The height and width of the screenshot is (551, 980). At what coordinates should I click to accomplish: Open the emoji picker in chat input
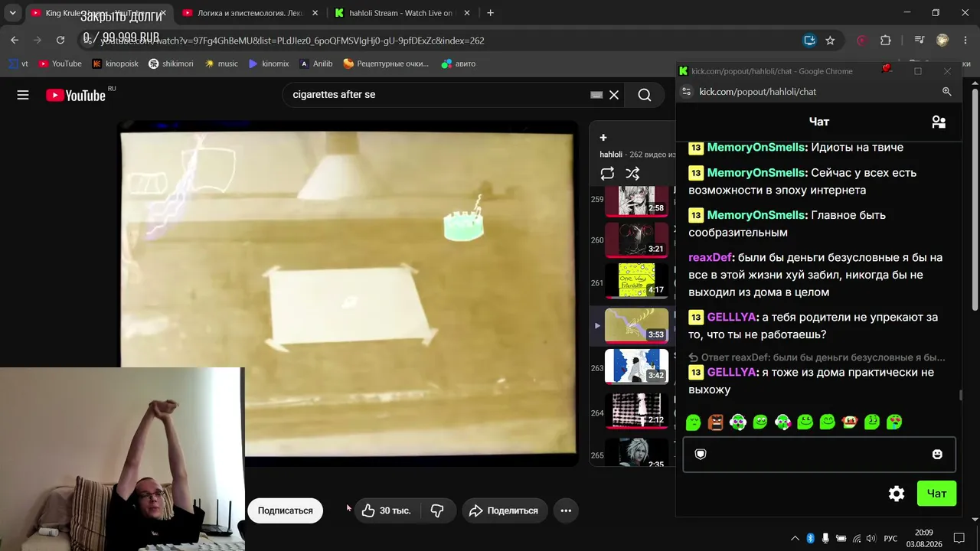[x=937, y=455]
